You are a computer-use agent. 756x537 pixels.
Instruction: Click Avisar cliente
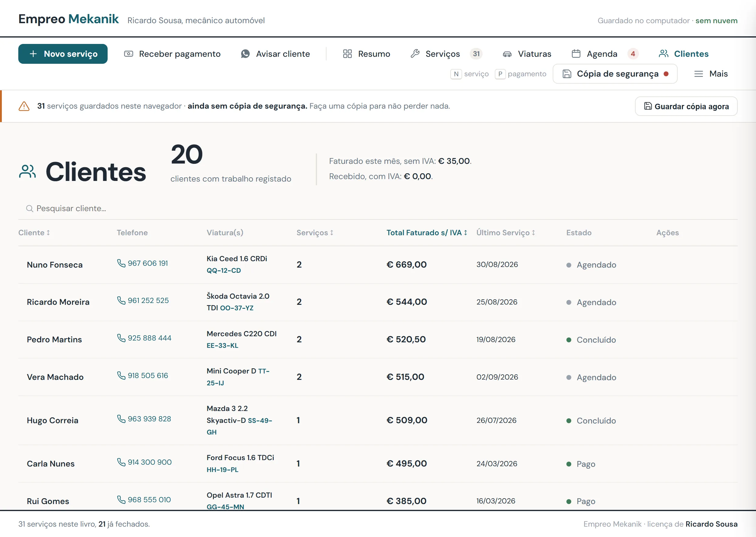pyautogui.click(x=275, y=54)
